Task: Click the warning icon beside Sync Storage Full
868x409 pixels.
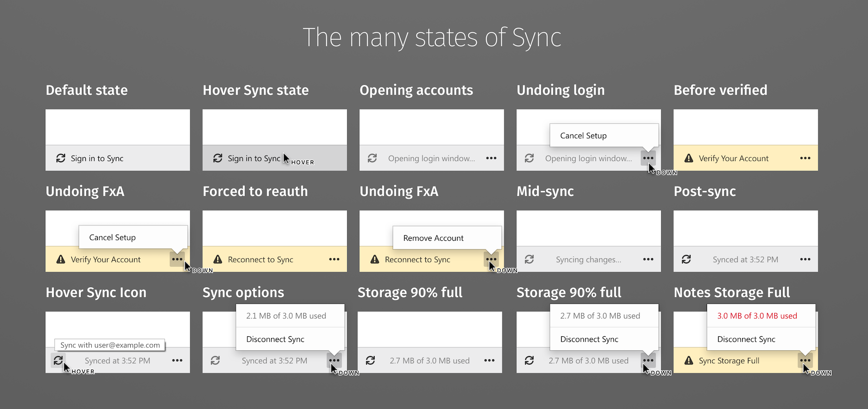Action: 689,360
